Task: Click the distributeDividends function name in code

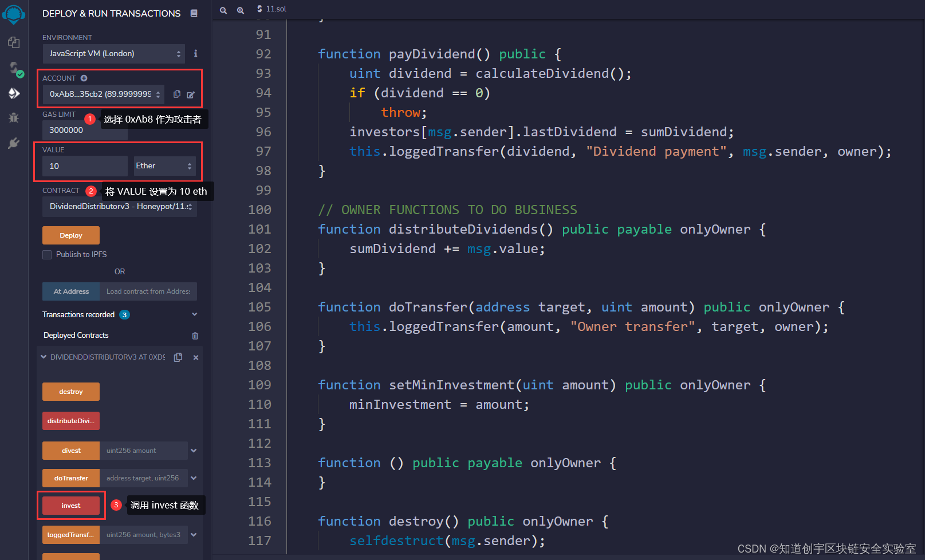Action: pyautogui.click(x=463, y=229)
